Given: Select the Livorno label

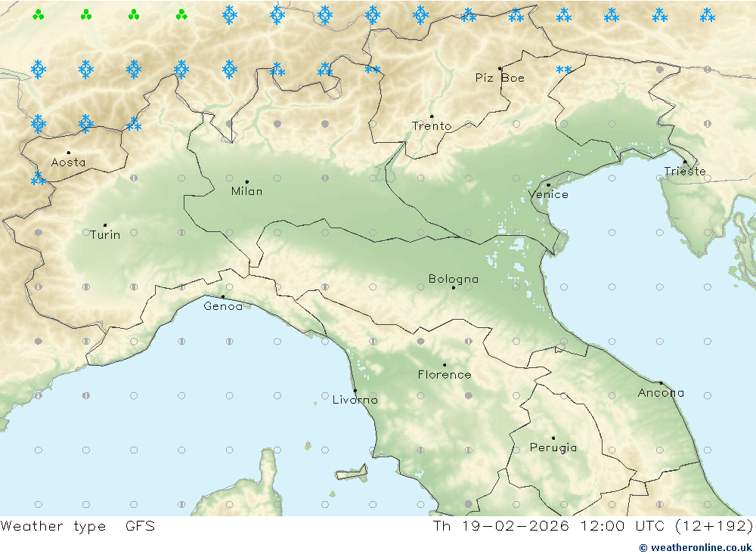Looking at the screenshot, I should pos(355,400).
